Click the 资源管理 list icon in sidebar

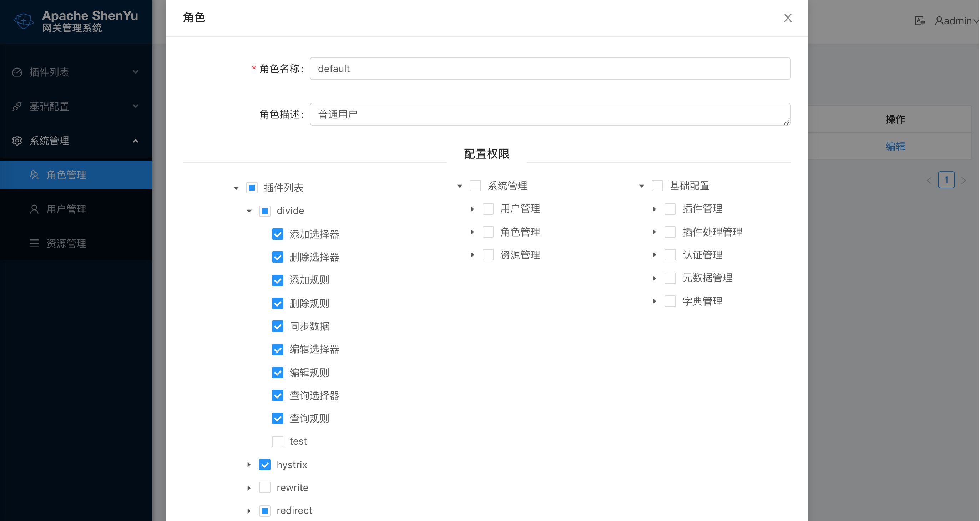[34, 243]
